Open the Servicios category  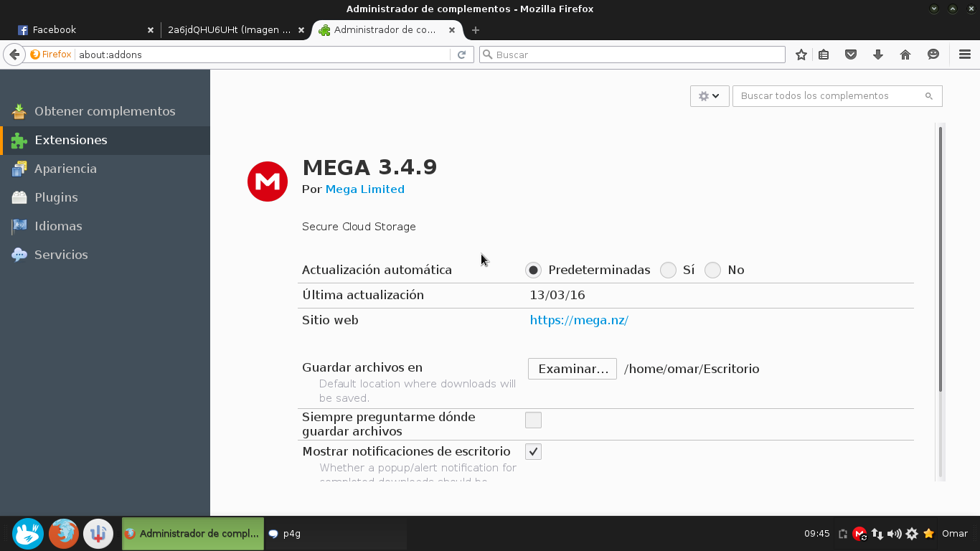[105, 255]
